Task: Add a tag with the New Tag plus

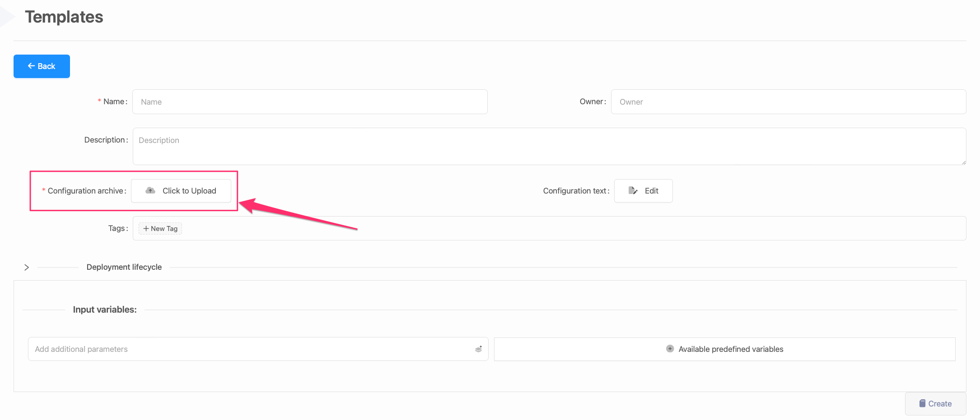Action: tap(160, 229)
